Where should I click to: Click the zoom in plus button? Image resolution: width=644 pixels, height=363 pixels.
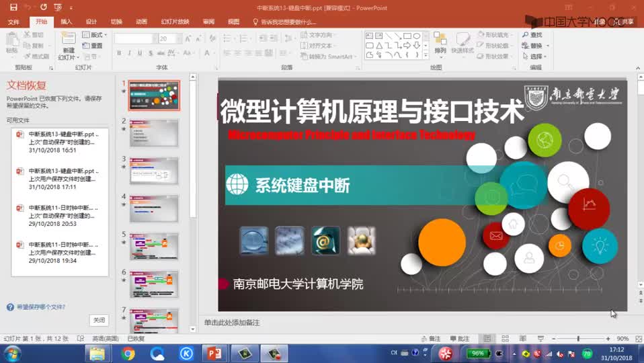(x=608, y=339)
